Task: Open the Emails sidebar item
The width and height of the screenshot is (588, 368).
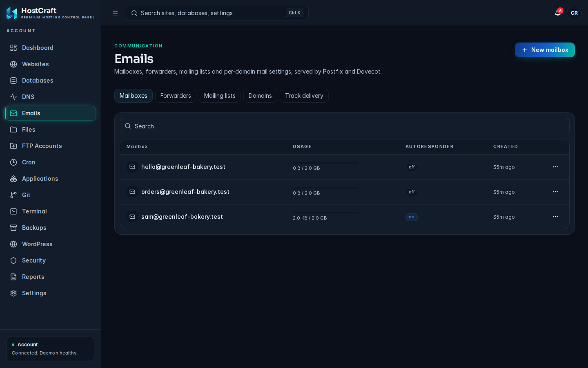Action: (50, 113)
